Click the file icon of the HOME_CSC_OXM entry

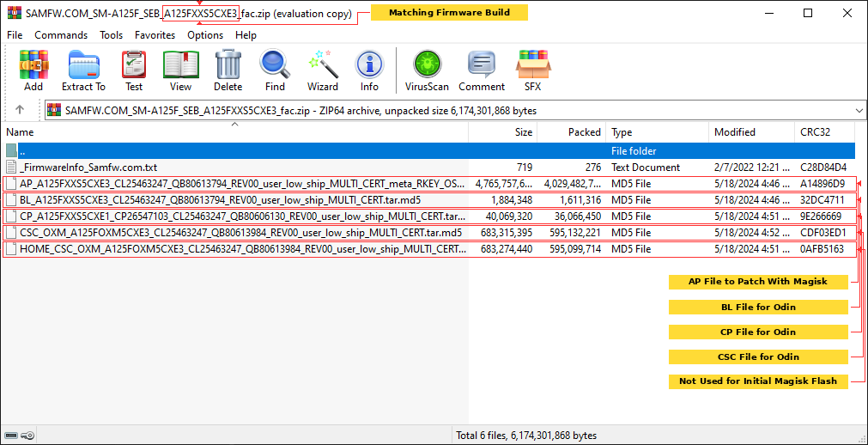12,249
